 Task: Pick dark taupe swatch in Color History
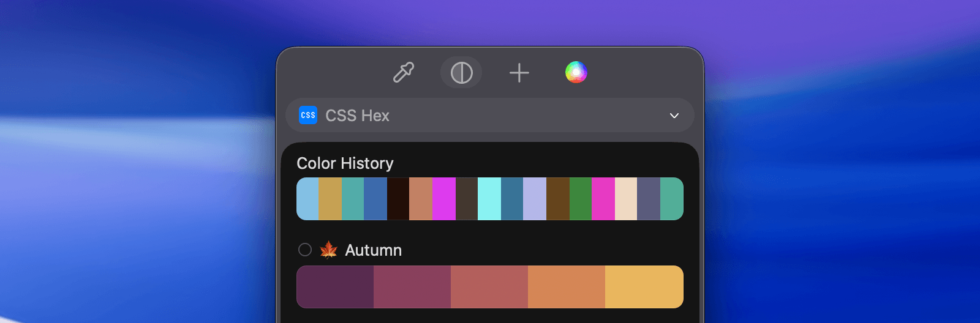[x=467, y=199]
